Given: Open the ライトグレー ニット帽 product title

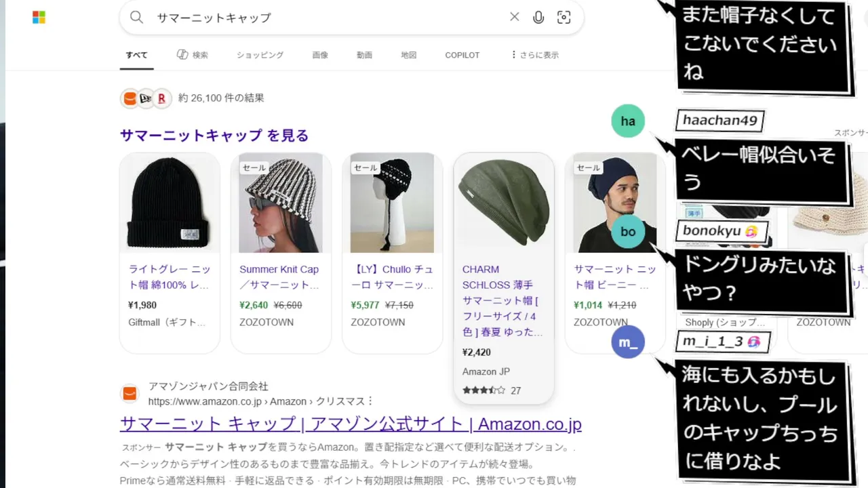Looking at the screenshot, I should coord(170,277).
